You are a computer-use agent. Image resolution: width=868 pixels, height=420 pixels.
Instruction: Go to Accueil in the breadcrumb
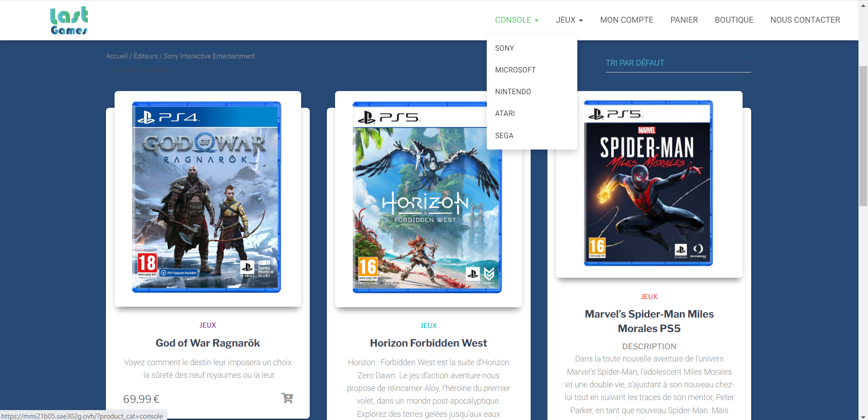[x=117, y=56]
